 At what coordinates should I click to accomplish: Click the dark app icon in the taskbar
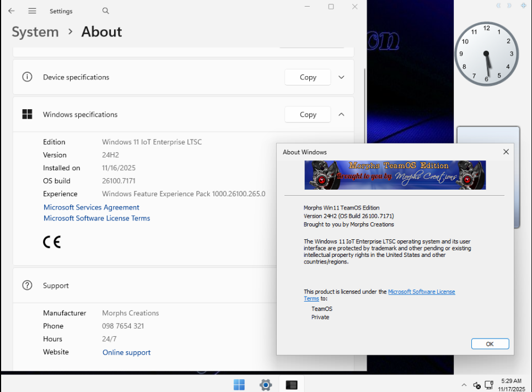tap(292, 385)
